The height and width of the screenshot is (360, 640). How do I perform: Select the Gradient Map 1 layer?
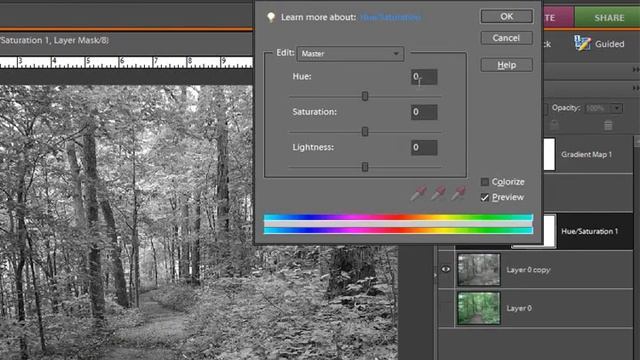pos(586,154)
